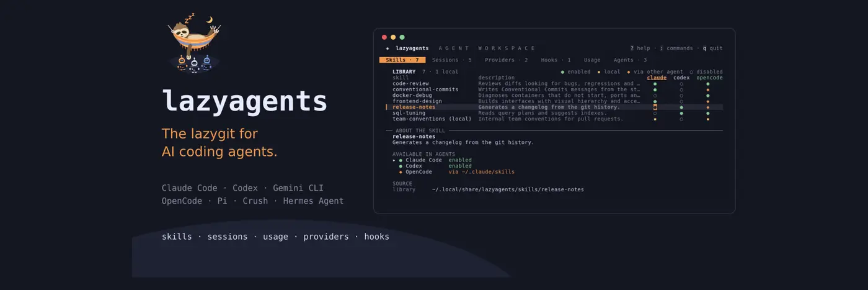Image resolution: width=868 pixels, height=290 pixels.
Task: Select the Claude Code agent entry
Action: (x=424, y=160)
